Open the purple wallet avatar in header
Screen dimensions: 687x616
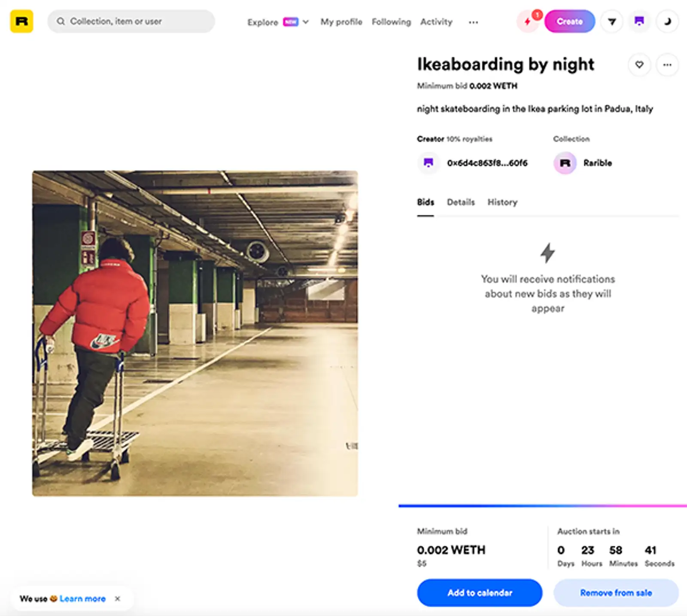click(639, 21)
